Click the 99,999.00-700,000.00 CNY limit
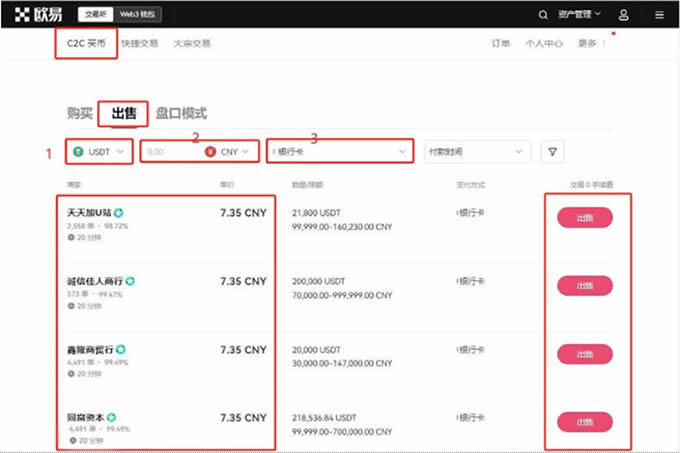This screenshot has width=680, height=453. (342, 432)
